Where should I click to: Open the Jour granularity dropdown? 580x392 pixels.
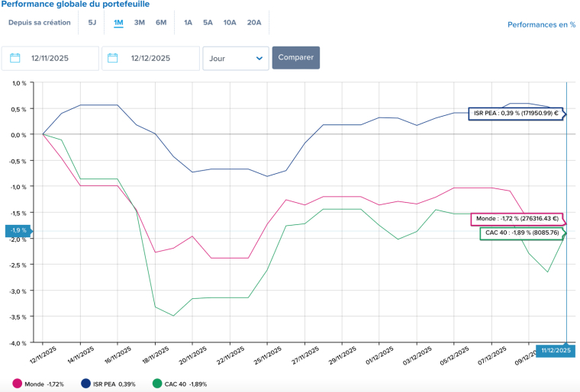pyautogui.click(x=236, y=58)
